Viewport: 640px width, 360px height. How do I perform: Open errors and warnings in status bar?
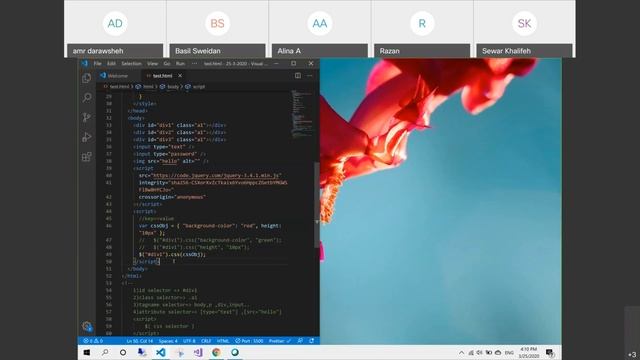coord(93,341)
